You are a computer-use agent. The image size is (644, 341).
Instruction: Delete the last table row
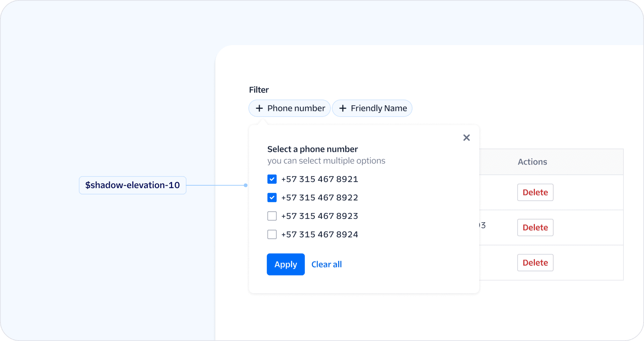535,262
